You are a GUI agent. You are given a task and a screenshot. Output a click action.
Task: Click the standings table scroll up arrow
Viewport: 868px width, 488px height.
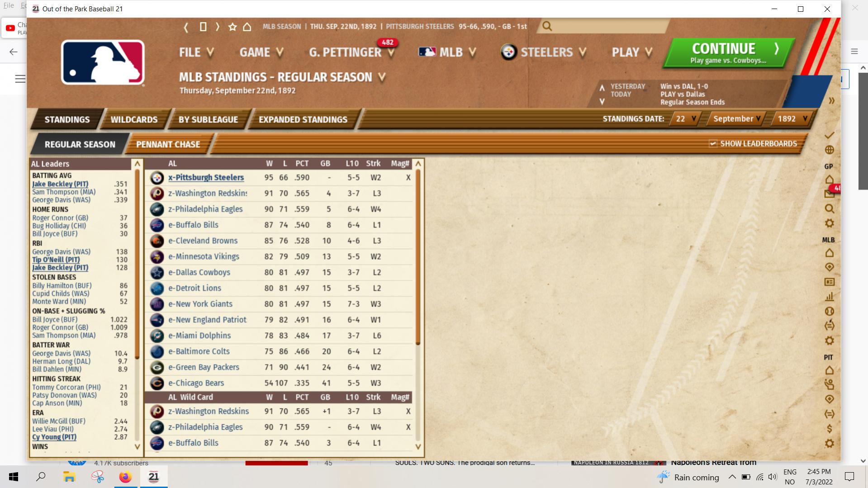[418, 164]
